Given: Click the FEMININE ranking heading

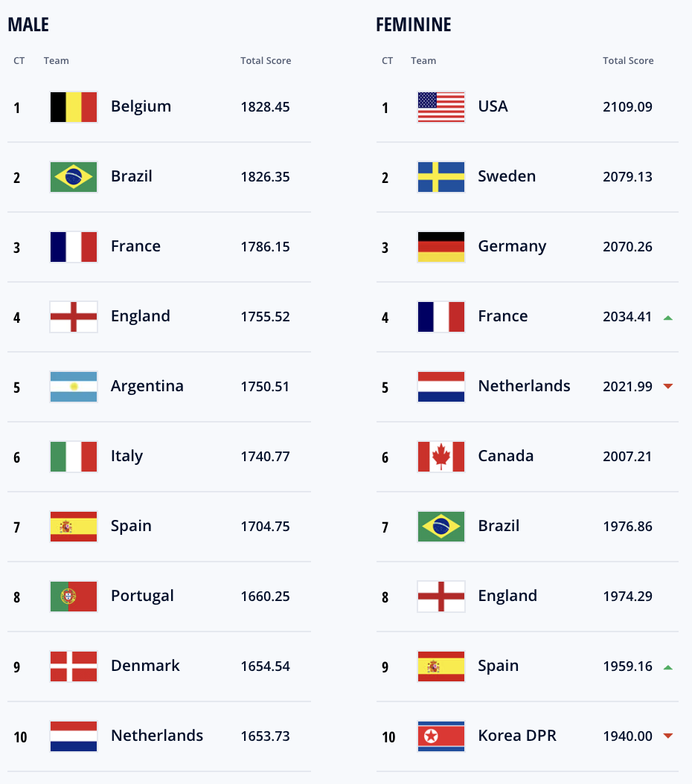Looking at the screenshot, I should pyautogui.click(x=414, y=25).
